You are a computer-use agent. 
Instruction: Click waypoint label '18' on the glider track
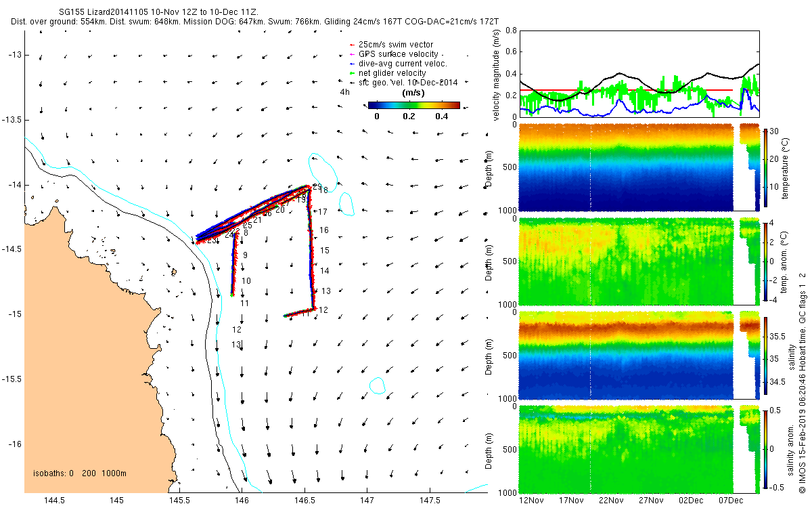point(323,190)
